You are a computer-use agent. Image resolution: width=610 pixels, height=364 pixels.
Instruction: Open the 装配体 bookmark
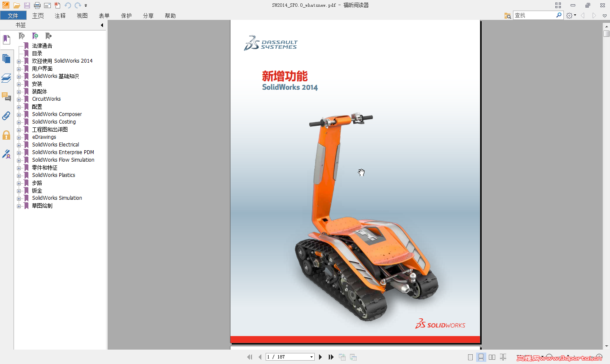point(39,91)
